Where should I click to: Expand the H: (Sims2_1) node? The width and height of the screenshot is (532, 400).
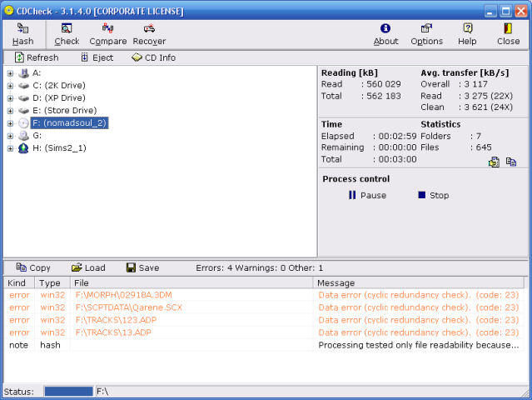[x=10, y=148]
